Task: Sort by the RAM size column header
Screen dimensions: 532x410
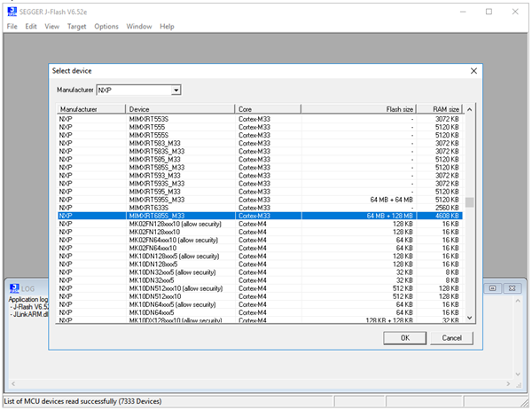Action: point(440,109)
